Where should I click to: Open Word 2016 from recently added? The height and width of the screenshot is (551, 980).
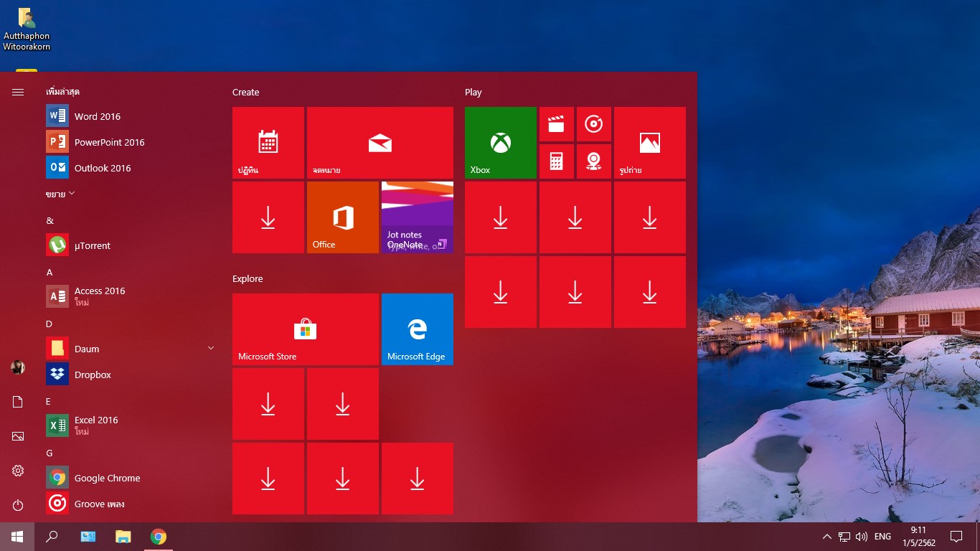tap(129, 116)
